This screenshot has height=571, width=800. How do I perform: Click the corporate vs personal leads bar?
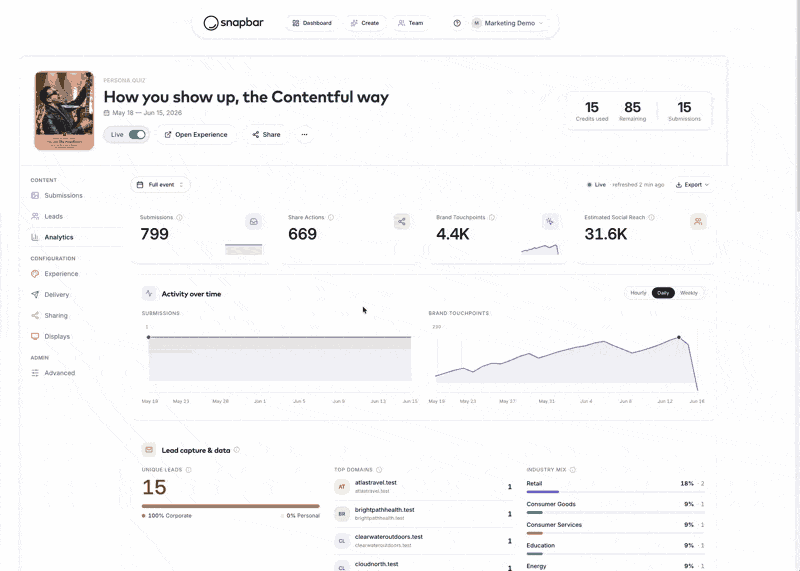click(x=231, y=506)
